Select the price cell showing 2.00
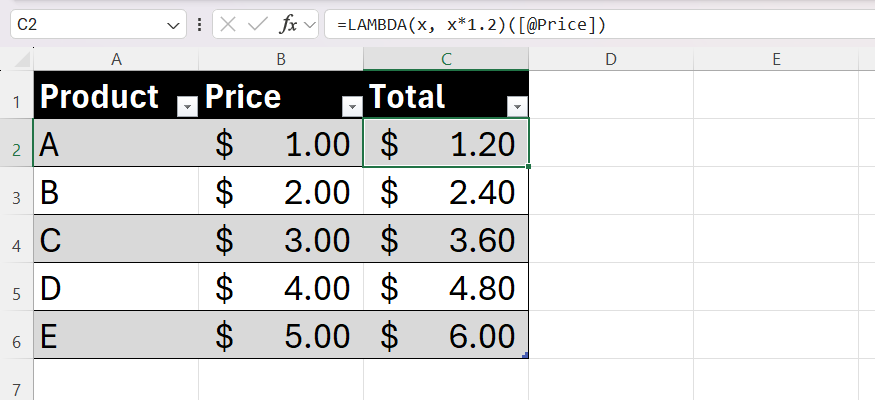875x400 pixels. tap(281, 191)
